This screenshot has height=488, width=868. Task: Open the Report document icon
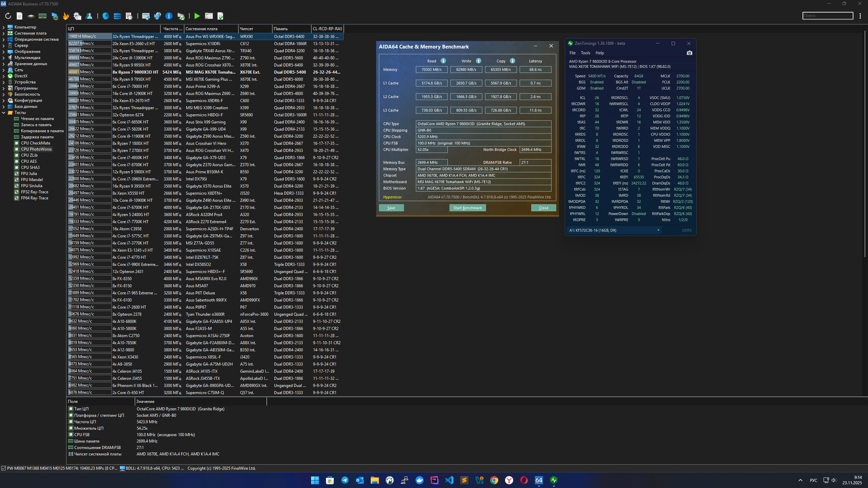[19, 16]
